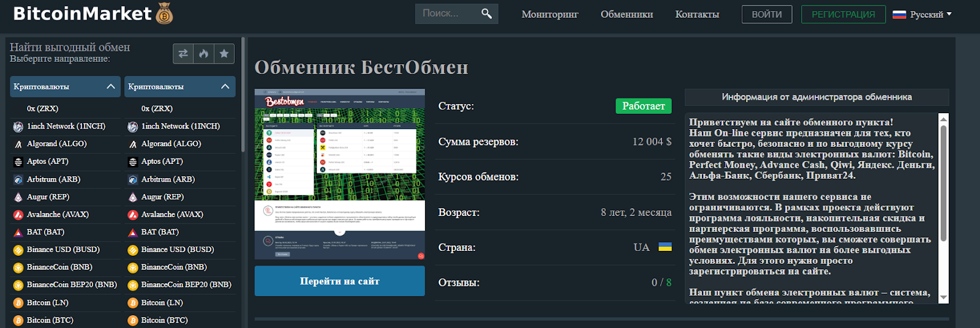Click the Работает status badge

click(x=644, y=106)
